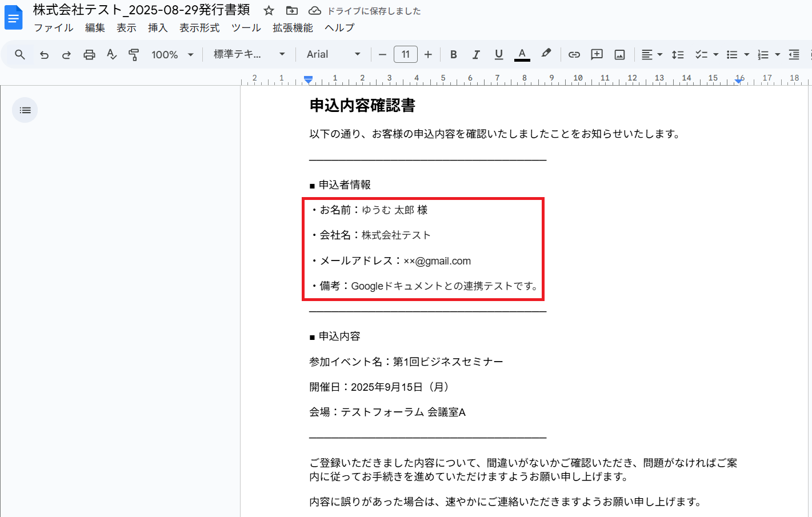812x517 pixels.
Task: Click the 会社名：株式会社テスト line
Action: point(370,235)
